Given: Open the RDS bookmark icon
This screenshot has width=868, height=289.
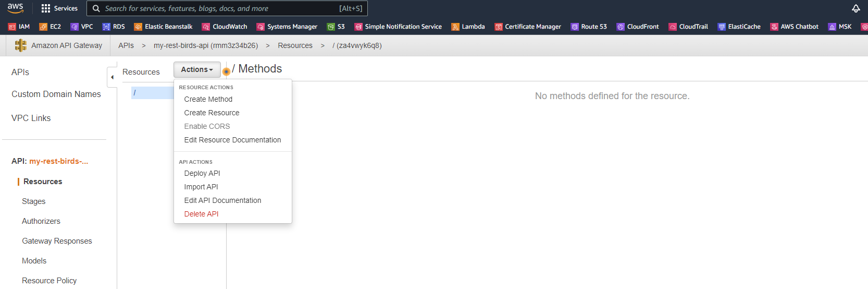Looking at the screenshot, I should coord(106,27).
